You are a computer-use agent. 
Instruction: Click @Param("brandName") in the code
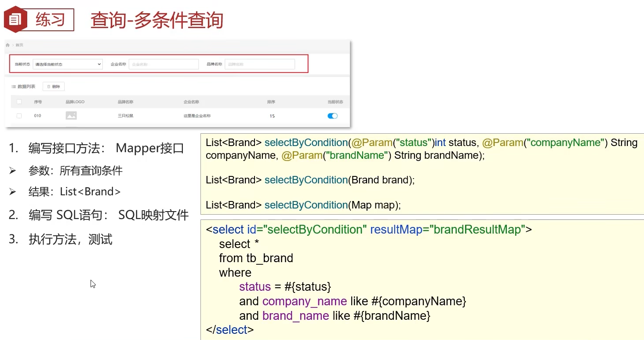click(x=336, y=155)
